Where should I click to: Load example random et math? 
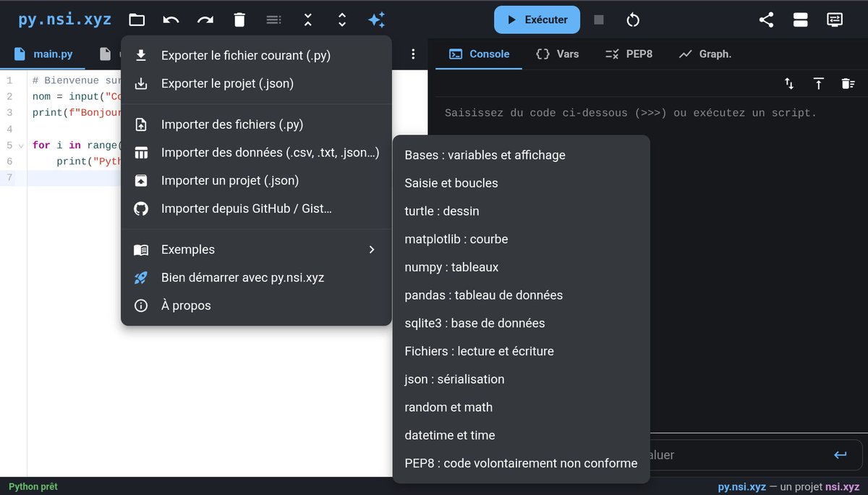pyautogui.click(x=521, y=407)
